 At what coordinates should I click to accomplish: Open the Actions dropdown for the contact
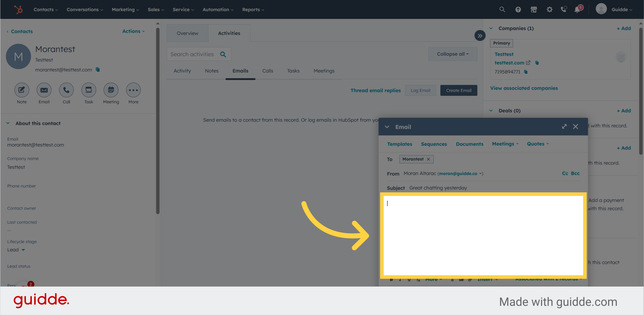point(134,31)
